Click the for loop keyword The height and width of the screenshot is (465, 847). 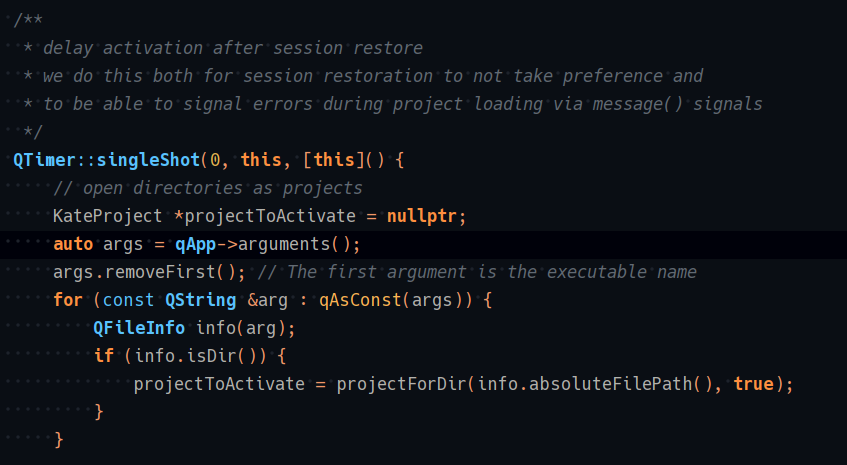68,300
